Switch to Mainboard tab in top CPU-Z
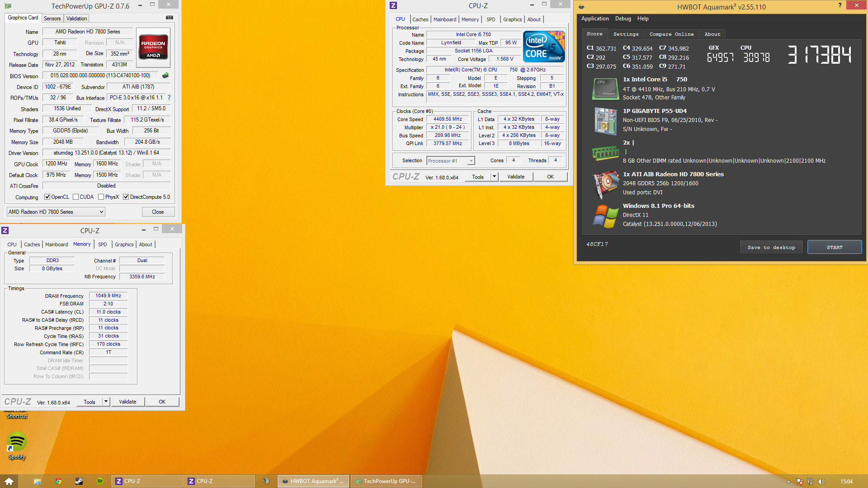The width and height of the screenshot is (868, 488). 445,19
